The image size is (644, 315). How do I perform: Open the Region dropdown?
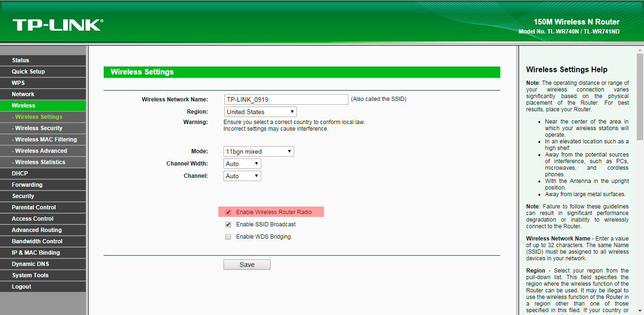260,112
